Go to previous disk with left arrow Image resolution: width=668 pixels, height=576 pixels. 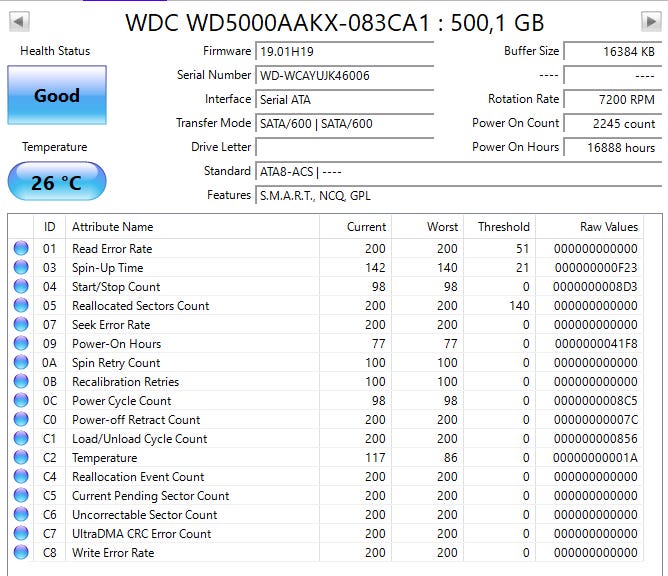click(19, 21)
